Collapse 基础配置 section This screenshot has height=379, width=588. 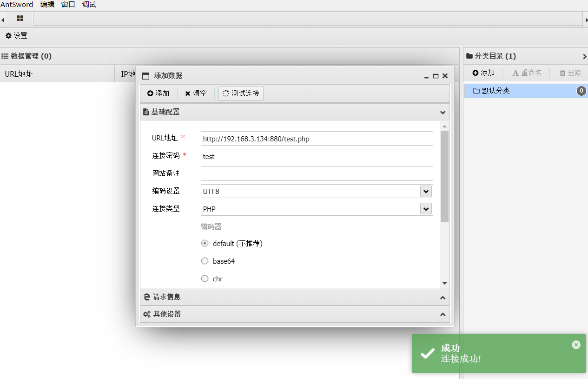tap(443, 112)
